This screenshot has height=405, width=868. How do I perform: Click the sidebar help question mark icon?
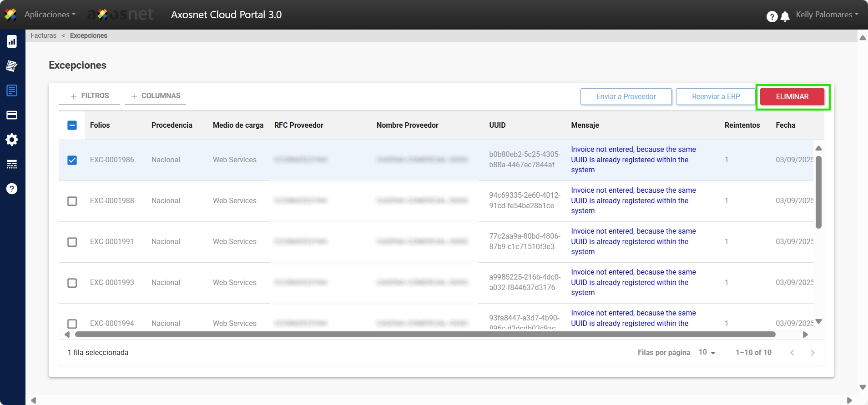[x=12, y=189]
